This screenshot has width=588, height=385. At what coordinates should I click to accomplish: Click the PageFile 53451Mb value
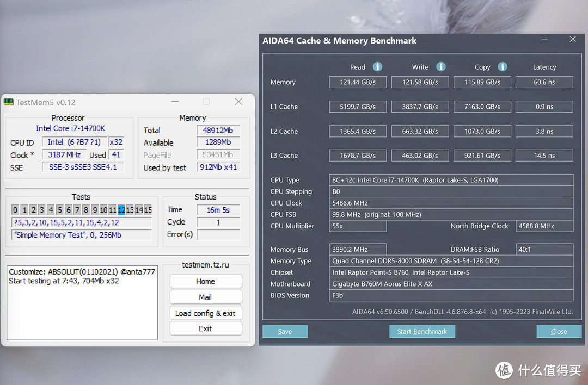[x=218, y=154]
